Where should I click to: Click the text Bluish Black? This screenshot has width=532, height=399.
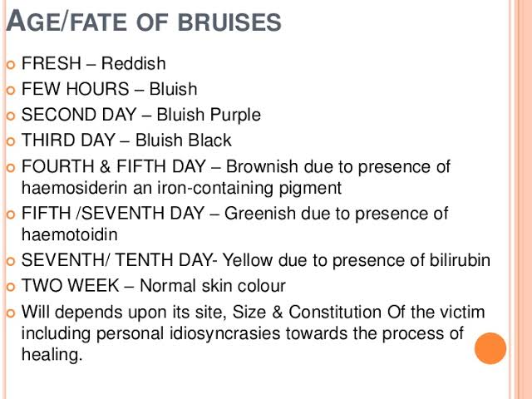pos(183,140)
